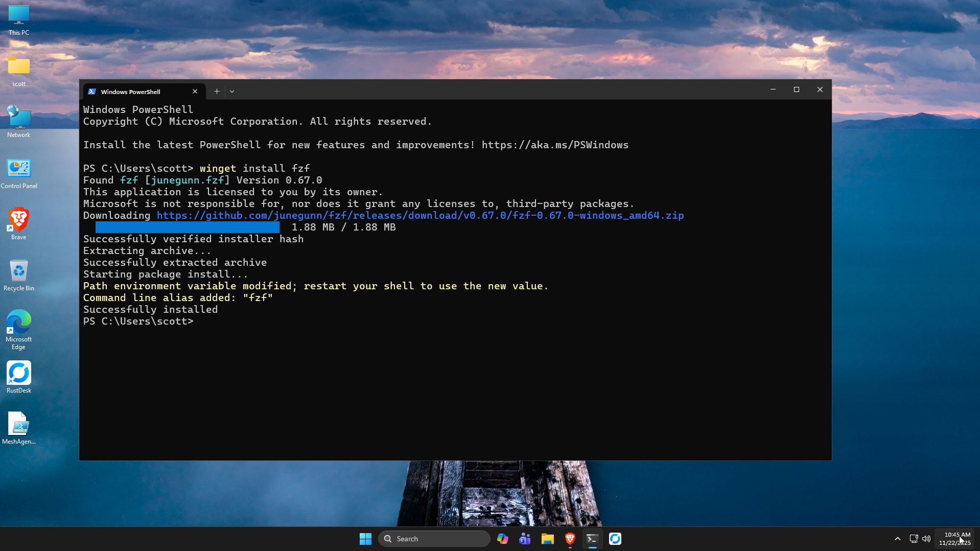
Task: Launch Brave browser from the taskbar
Action: (570, 538)
